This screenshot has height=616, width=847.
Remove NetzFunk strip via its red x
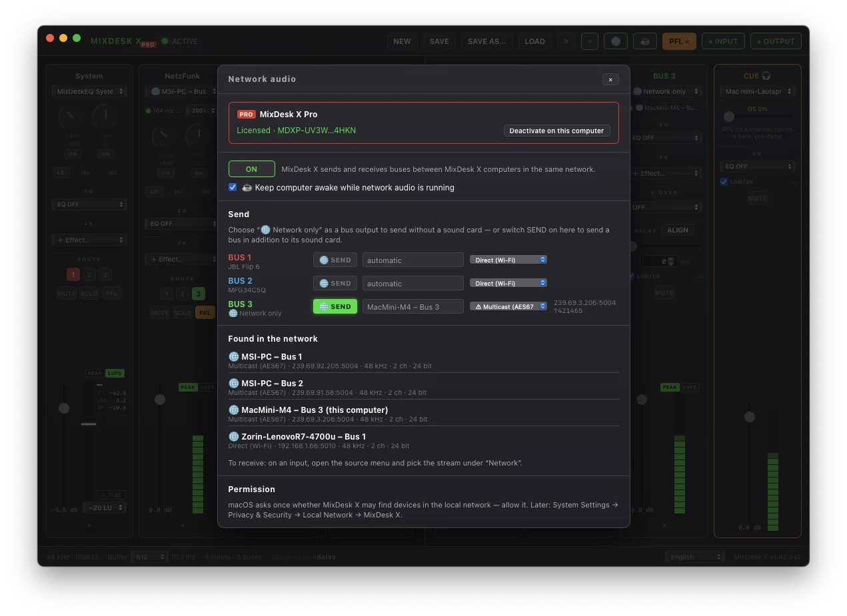pos(182,525)
